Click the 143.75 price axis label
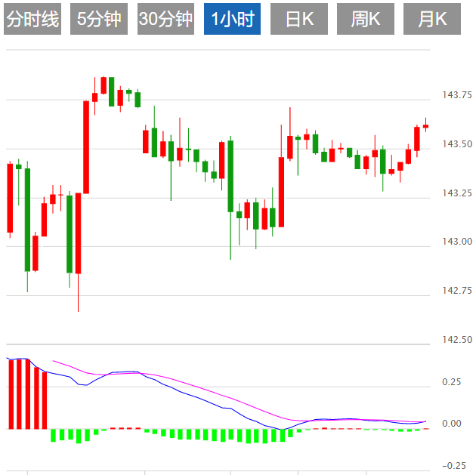476x475 pixels. (458, 95)
